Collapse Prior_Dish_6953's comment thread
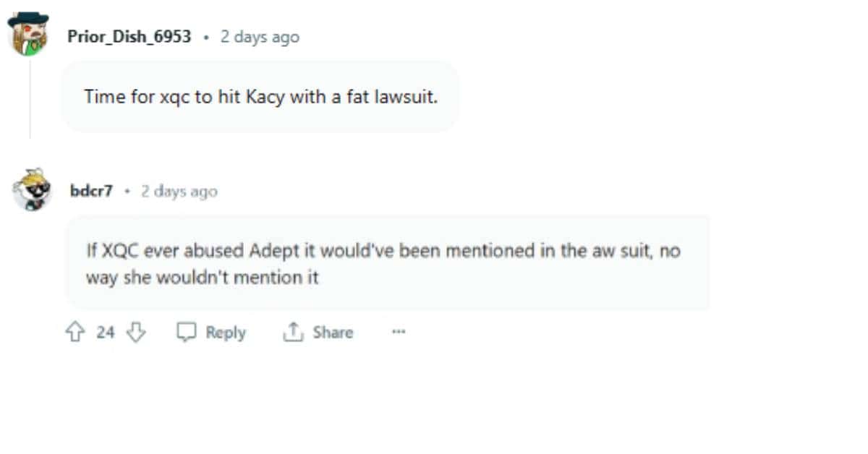The image size is (868, 454). coord(29,101)
